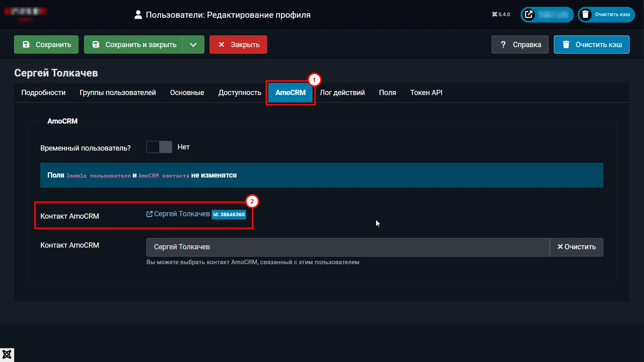Open the Токен API tab

pos(426,93)
